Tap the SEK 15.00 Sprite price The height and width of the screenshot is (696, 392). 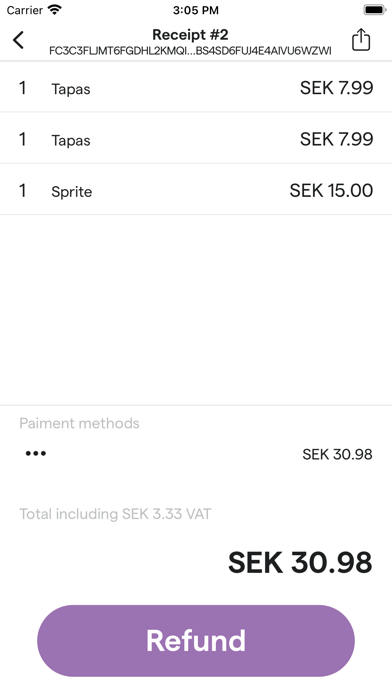[331, 190]
